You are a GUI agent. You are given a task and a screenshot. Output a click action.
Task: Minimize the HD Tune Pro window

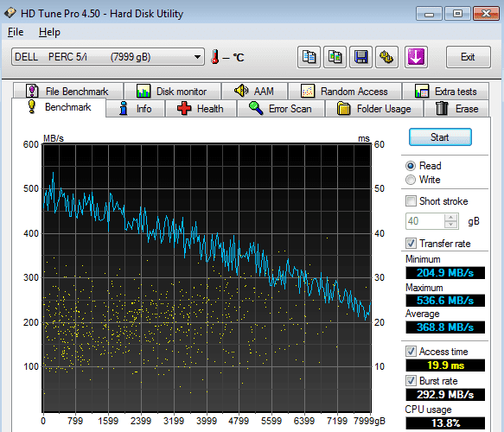[x=429, y=14]
